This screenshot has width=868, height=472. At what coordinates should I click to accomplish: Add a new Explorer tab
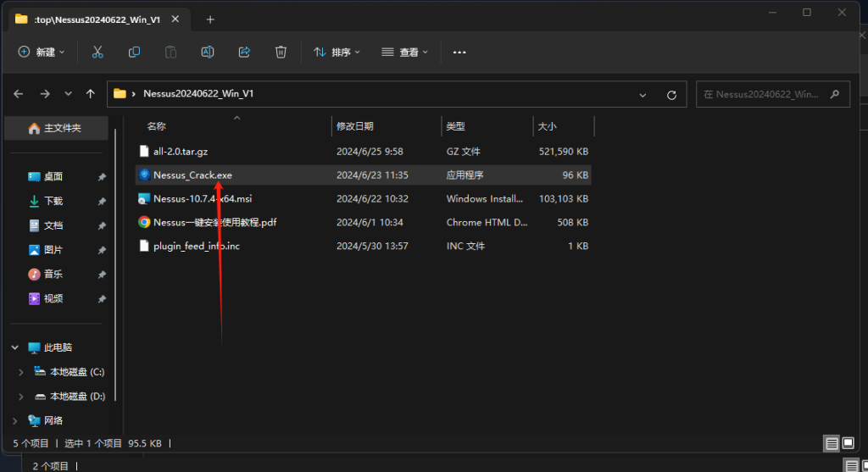point(210,19)
